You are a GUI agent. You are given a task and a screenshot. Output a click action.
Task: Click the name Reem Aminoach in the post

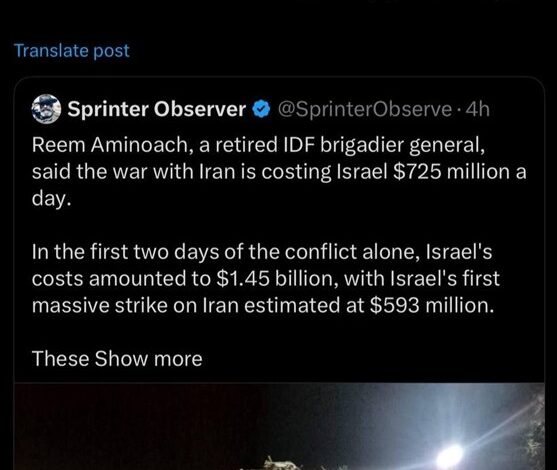(109, 145)
